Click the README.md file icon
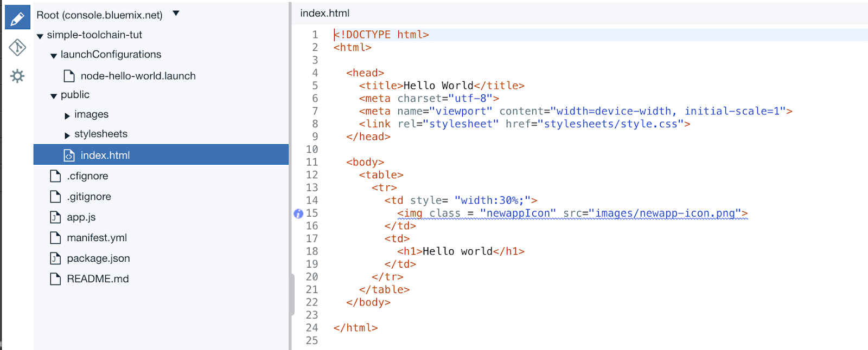Image resolution: width=868 pixels, height=350 pixels. pyautogui.click(x=55, y=279)
